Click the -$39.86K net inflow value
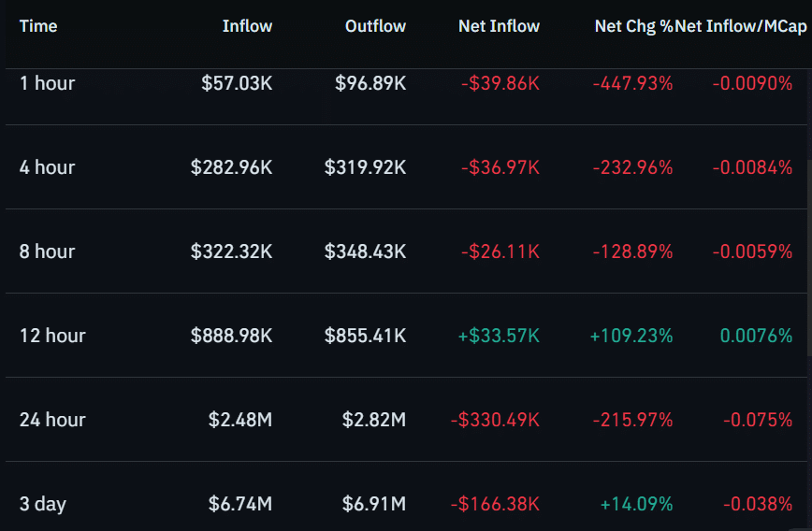This screenshot has width=812, height=531. coord(500,83)
